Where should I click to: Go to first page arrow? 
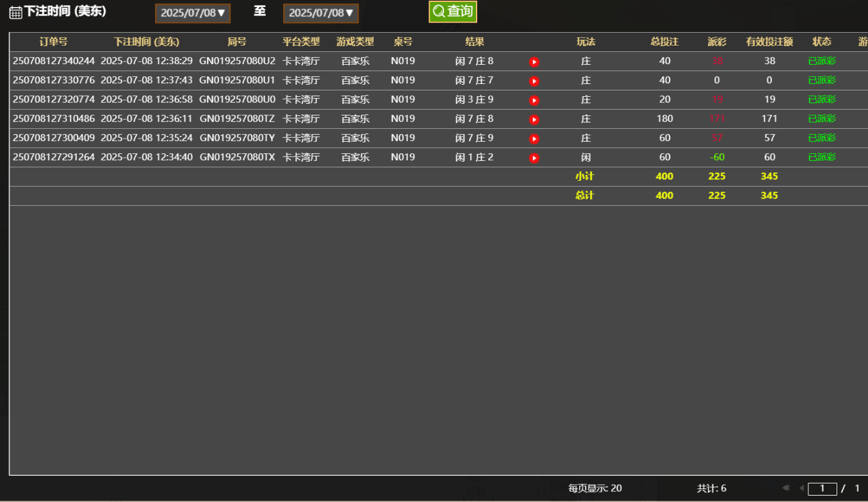tap(785, 489)
